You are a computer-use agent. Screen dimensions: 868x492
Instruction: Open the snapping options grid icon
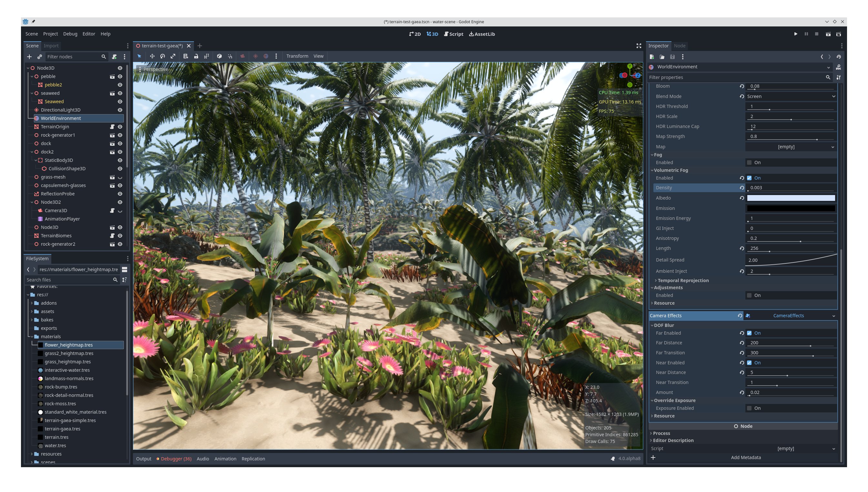coord(207,56)
